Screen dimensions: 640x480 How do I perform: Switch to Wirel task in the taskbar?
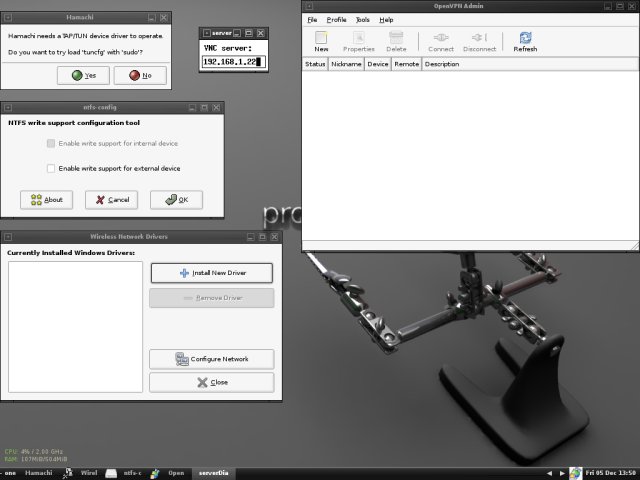[x=81, y=473]
